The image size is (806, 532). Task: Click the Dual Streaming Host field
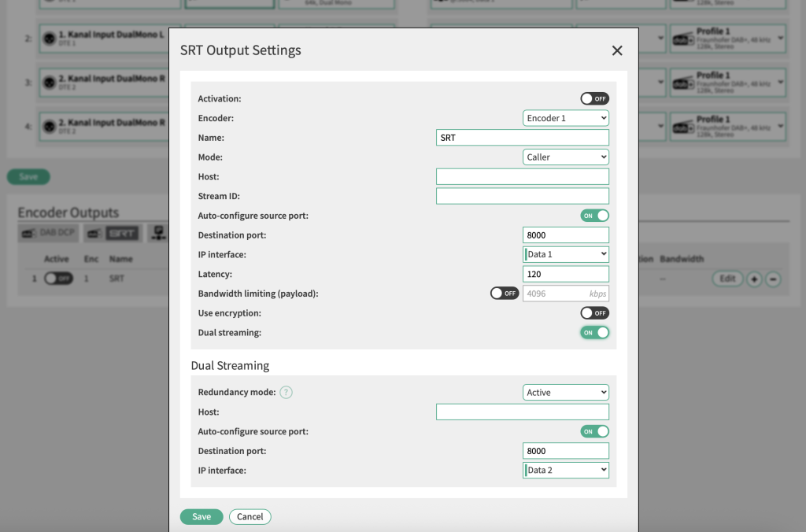(x=523, y=412)
